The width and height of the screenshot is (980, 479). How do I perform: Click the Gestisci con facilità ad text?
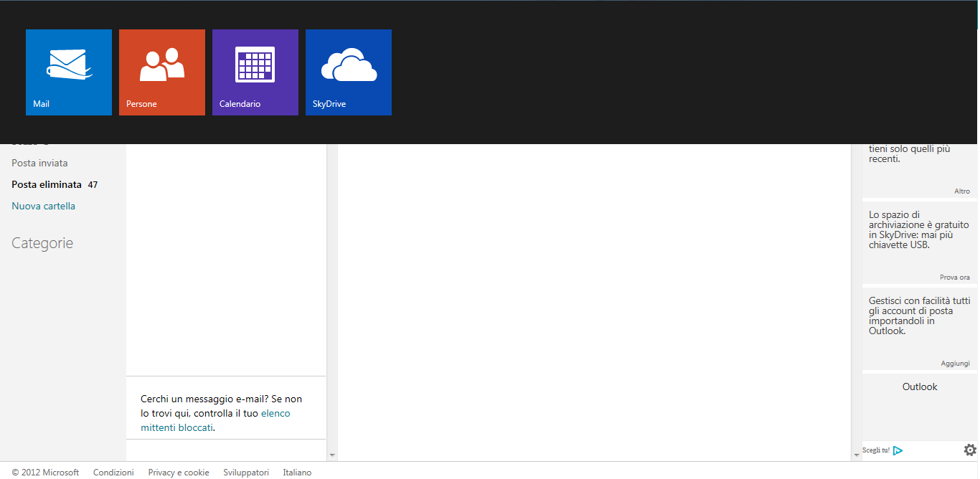pos(919,316)
